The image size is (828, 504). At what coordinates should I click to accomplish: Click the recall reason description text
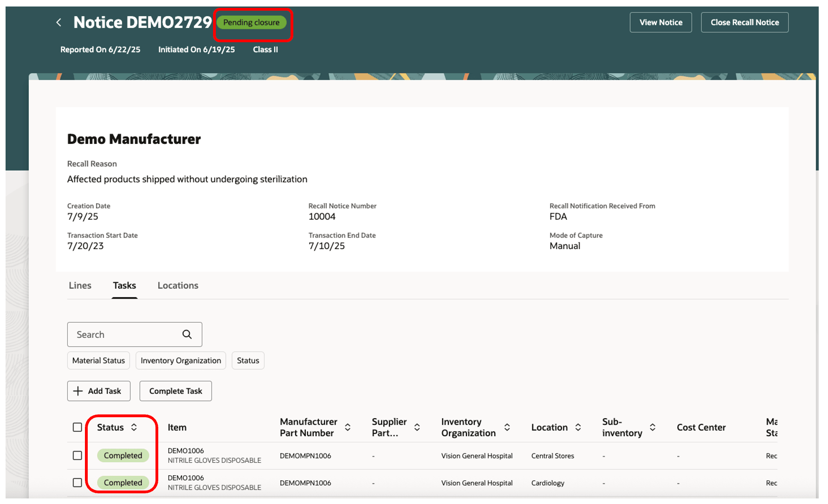click(187, 179)
